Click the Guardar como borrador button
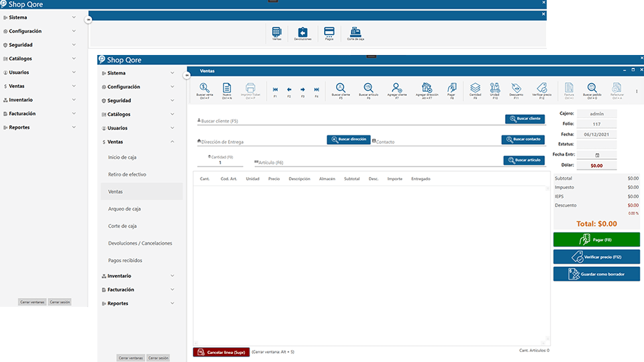The height and width of the screenshot is (362, 644). (x=596, y=274)
